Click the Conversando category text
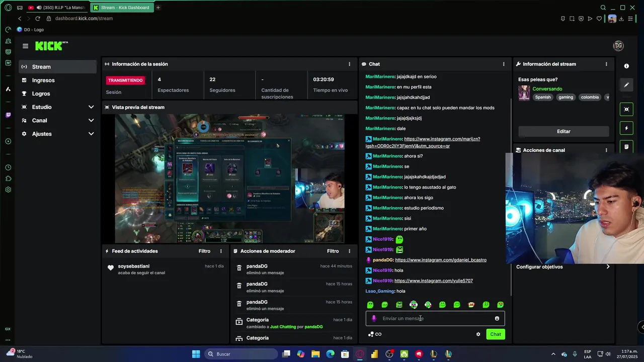This screenshot has width=644, height=362. [547, 89]
